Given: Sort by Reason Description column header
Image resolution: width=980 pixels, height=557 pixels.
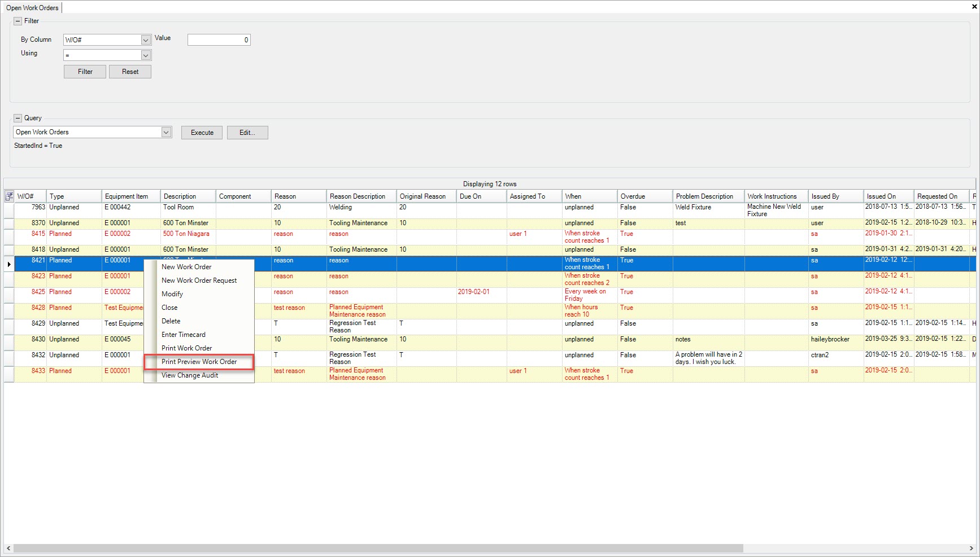Looking at the screenshot, I should click(361, 196).
